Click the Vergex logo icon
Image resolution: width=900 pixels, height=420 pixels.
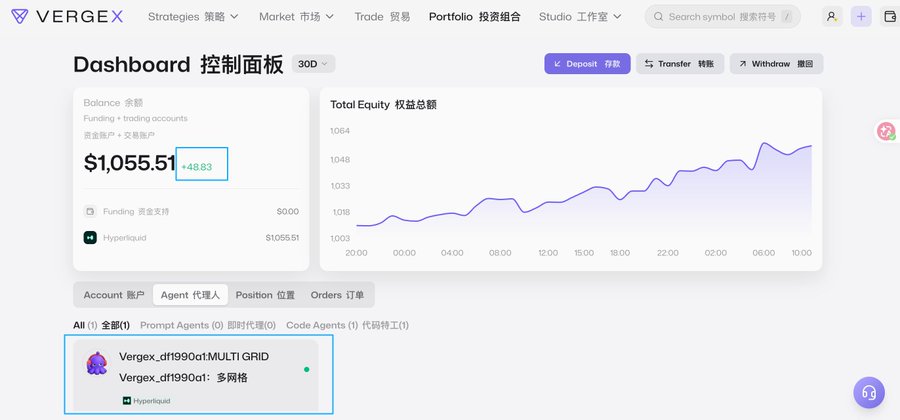click(x=20, y=17)
